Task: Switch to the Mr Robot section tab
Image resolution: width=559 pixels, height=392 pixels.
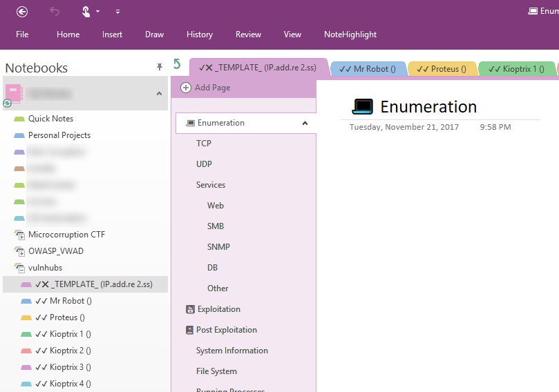Action: 368,69
